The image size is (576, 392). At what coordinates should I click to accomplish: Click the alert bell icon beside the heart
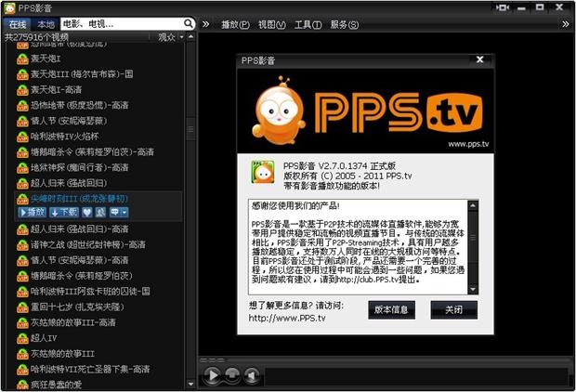100,212
